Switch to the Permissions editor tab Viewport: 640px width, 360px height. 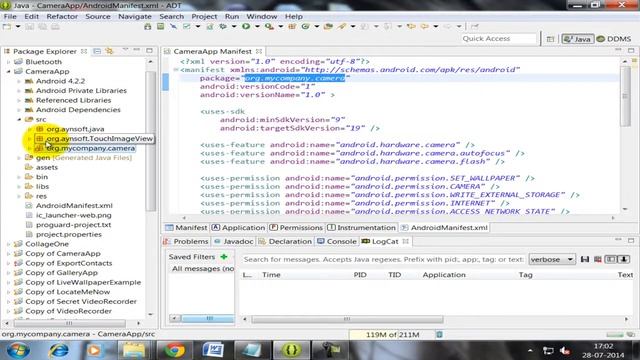[x=296, y=228]
